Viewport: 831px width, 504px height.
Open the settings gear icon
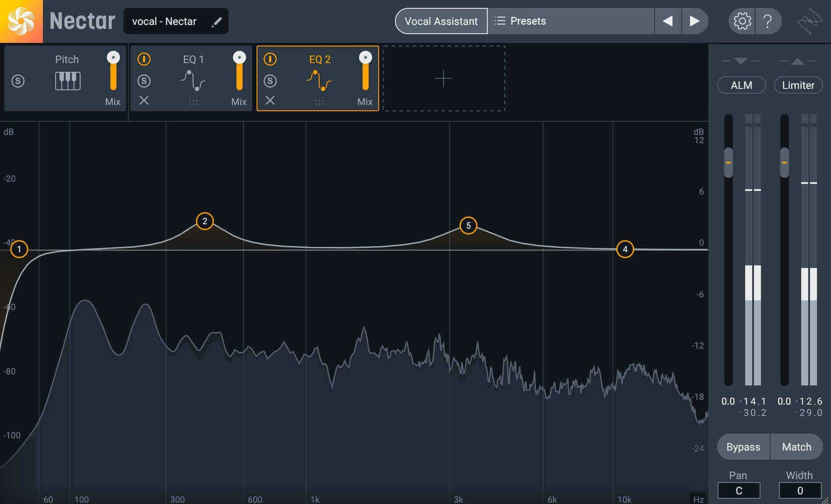[x=742, y=21]
